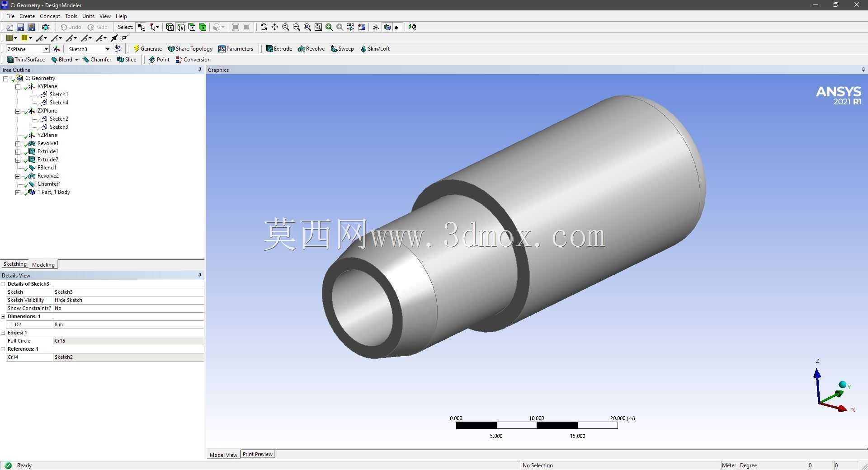Activate the Pan view tool

[274, 27]
